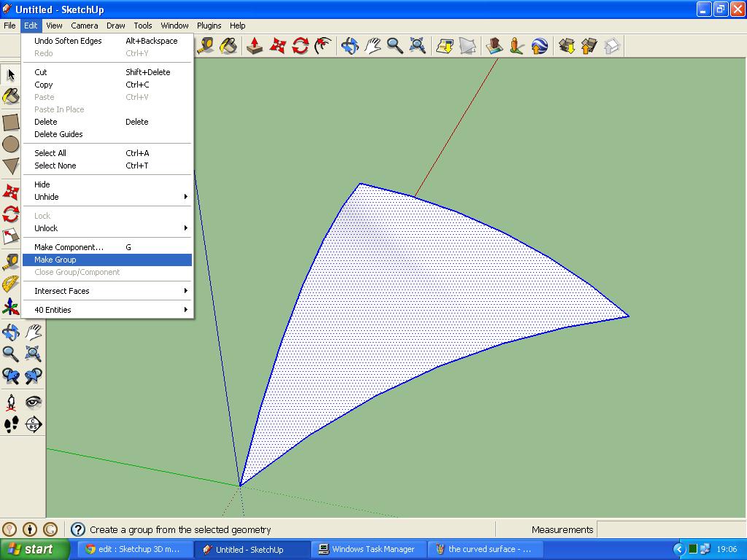Choose the Polygon triangle tool
This screenshot has height=560, width=747.
tap(10, 166)
